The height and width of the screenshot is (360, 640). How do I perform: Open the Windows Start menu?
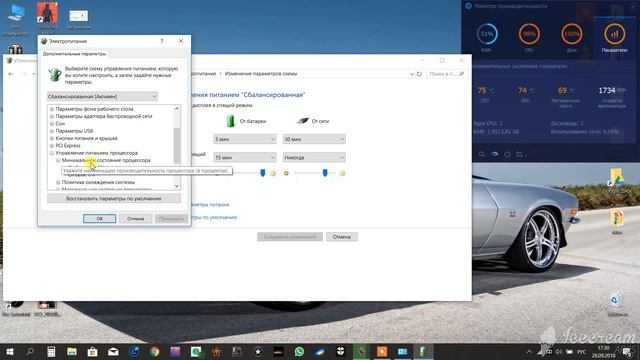(x=9, y=351)
